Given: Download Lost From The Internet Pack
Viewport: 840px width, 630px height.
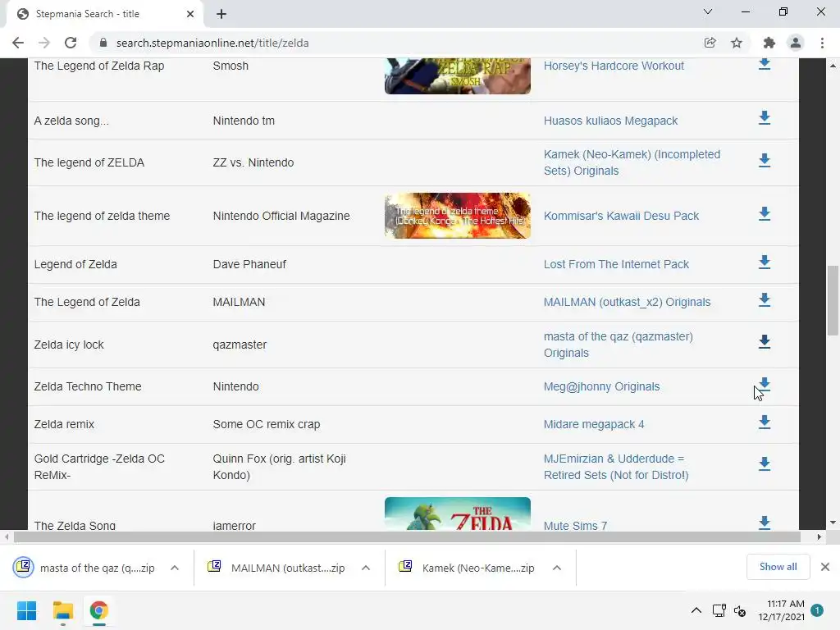Looking at the screenshot, I should coord(765,262).
